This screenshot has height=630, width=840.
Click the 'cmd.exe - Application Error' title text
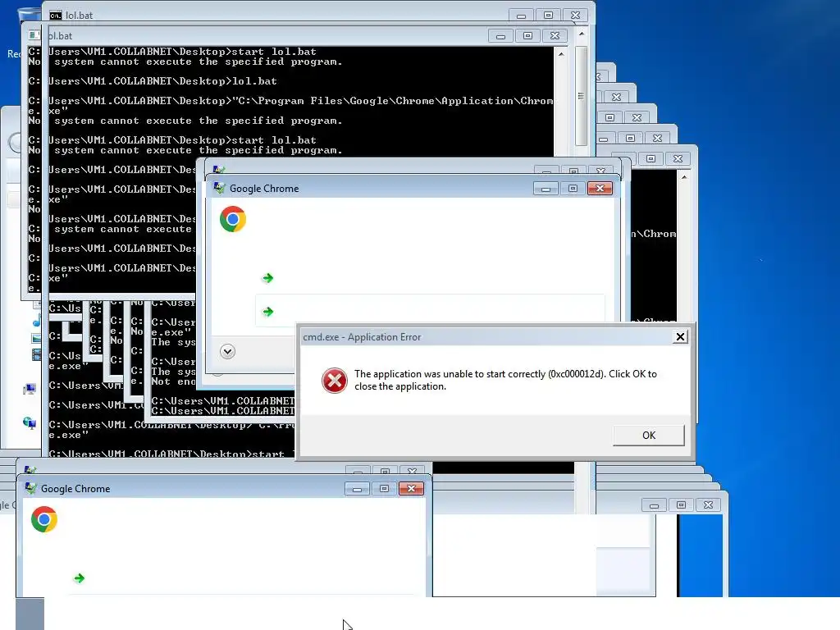coord(362,337)
